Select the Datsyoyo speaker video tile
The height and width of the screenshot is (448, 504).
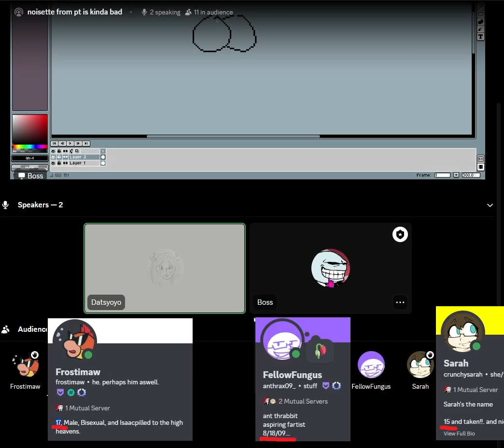click(x=165, y=268)
